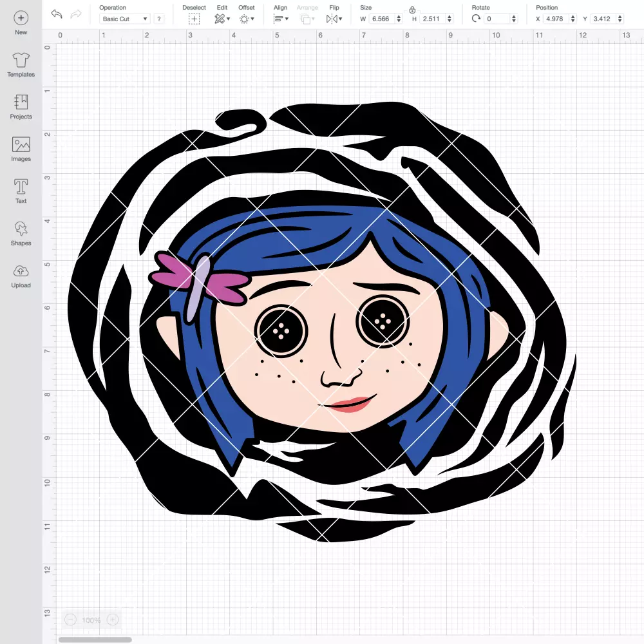Adjust the rotate stepper arrows
This screenshot has height=644, width=644.
click(513, 19)
